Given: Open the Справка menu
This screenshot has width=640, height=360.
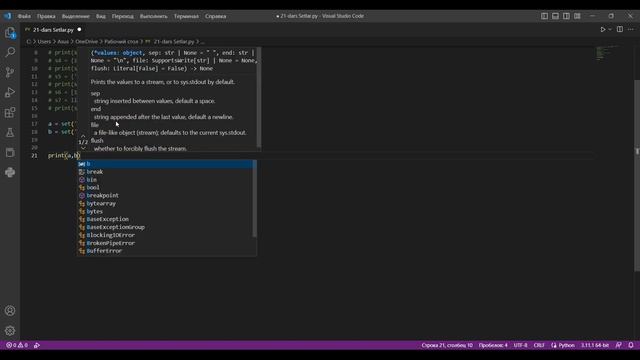Looking at the screenshot, I should (216, 16).
